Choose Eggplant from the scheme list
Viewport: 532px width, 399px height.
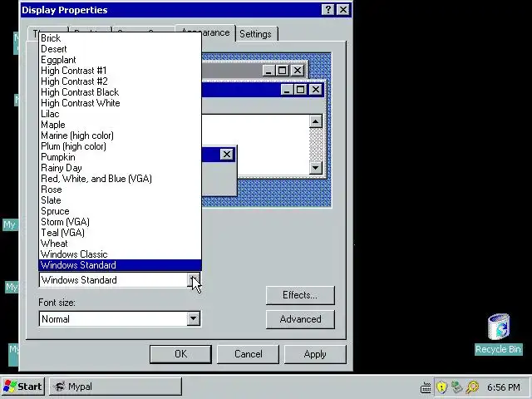point(120,60)
